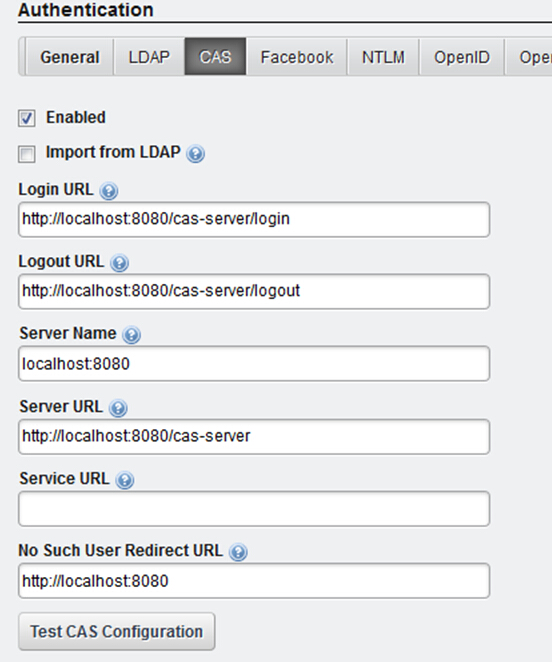Select the Server Name input box
Screen dimensions: 552x662
click(x=254, y=364)
